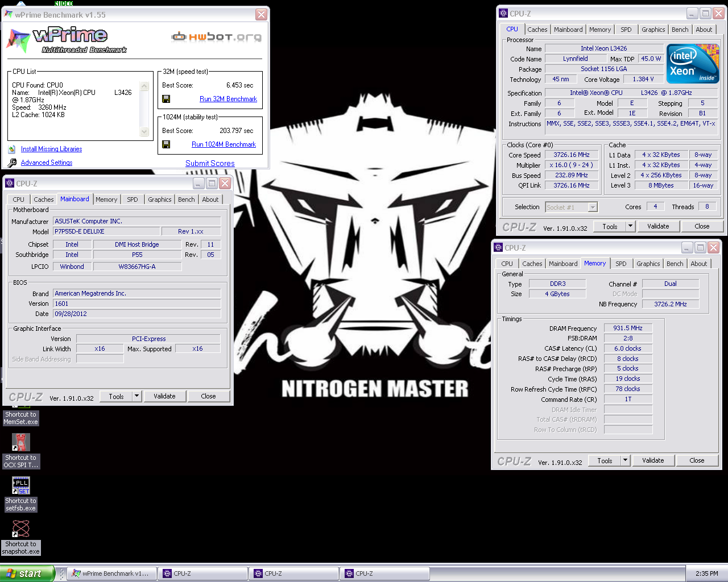Click the Run 1024M Benchmark link
Screen dimensions: 728x582
pyautogui.click(x=224, y=144)
